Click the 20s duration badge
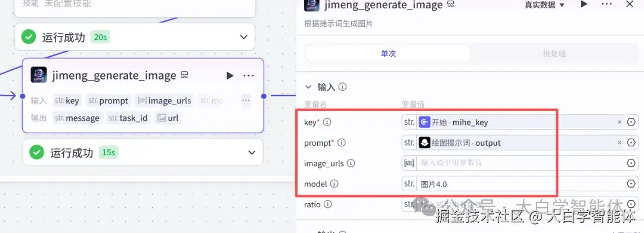644x233 pixels. (x=100, y=37)
